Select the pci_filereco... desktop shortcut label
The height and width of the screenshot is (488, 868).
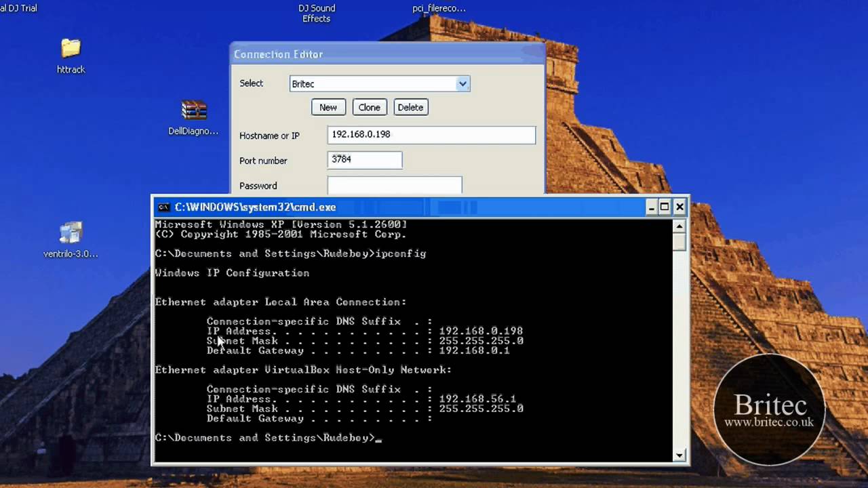(x=439, y=9)
